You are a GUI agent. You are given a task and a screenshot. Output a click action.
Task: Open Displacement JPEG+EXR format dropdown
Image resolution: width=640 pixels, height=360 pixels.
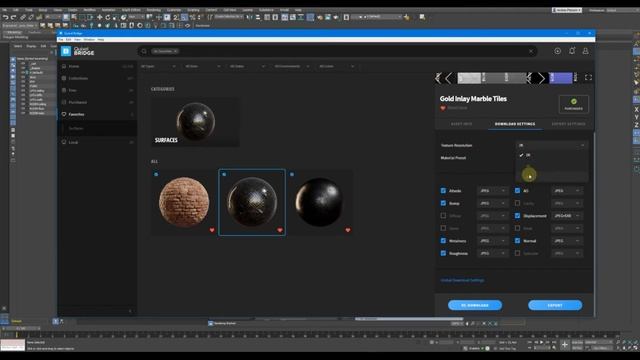click(x=567, y=216)
